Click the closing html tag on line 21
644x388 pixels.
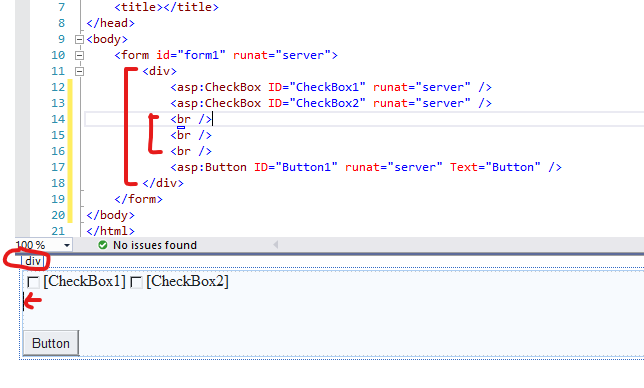coord(110,231)
